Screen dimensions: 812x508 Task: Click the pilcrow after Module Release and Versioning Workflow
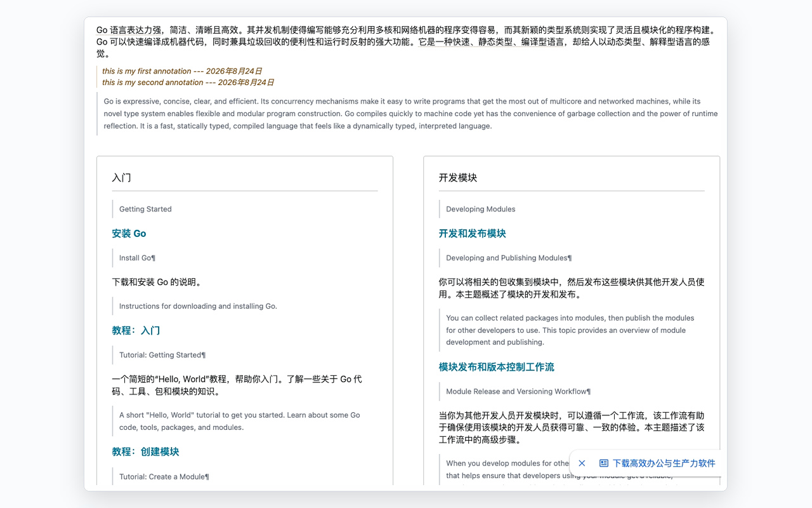pos(589,392)
